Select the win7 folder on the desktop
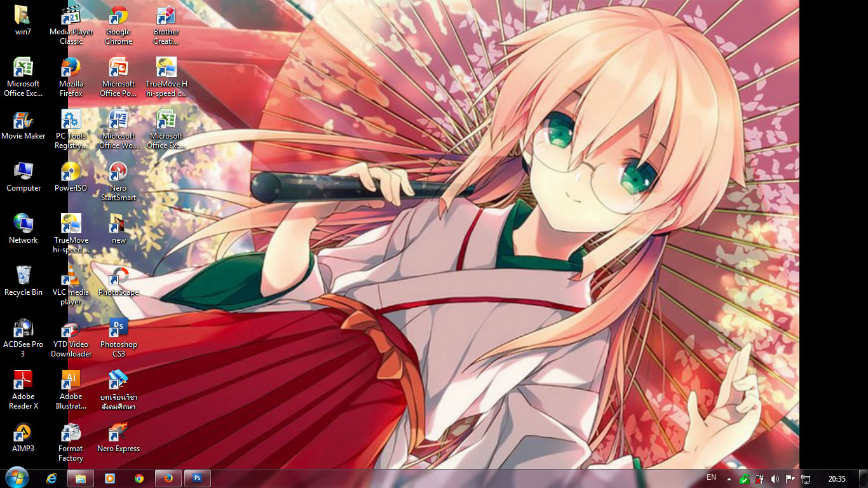Viewport: 868px width, 488px height. [23, 21]
